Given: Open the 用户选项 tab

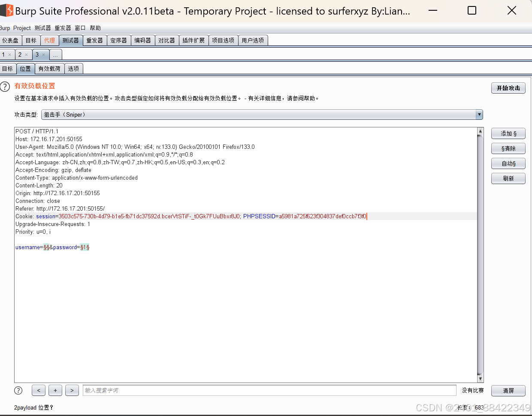Looking at the screenshot, I should coord(253,40).
